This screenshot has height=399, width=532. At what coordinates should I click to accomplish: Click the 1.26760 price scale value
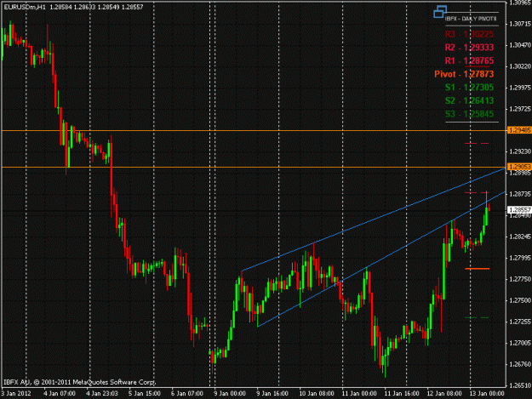point(520,364)
